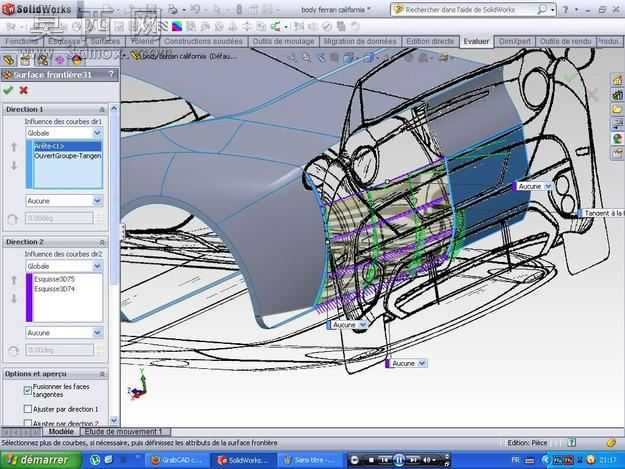625x469 pixels.
Task: Collapse the Direction 1 section
Action: click(102, 109)
